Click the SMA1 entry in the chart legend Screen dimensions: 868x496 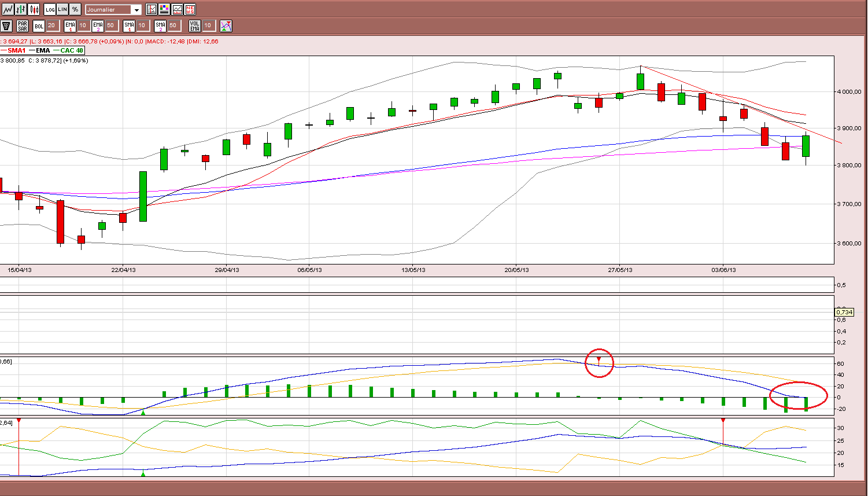click(x=13, y=51)
